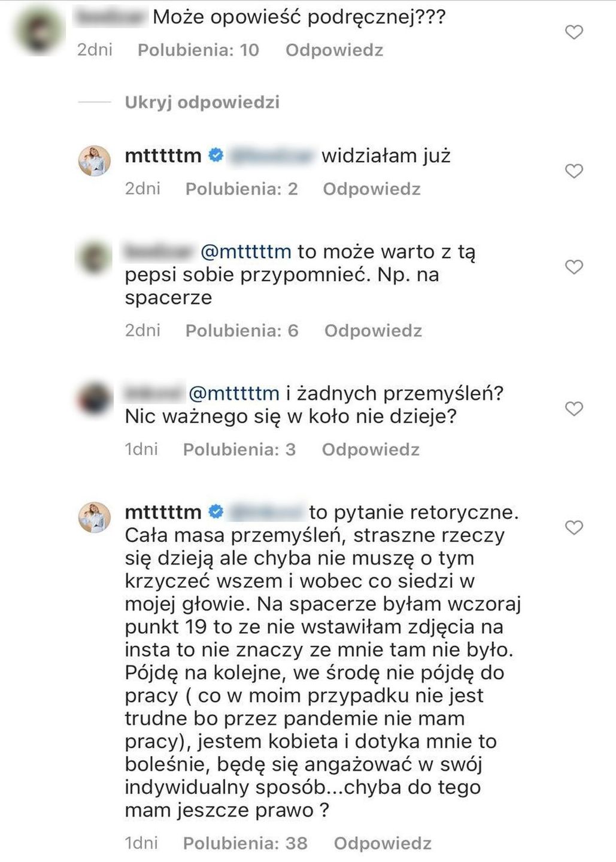Open avatar beside "pepsi sobie przypomnieć" comment

point(95,257)
